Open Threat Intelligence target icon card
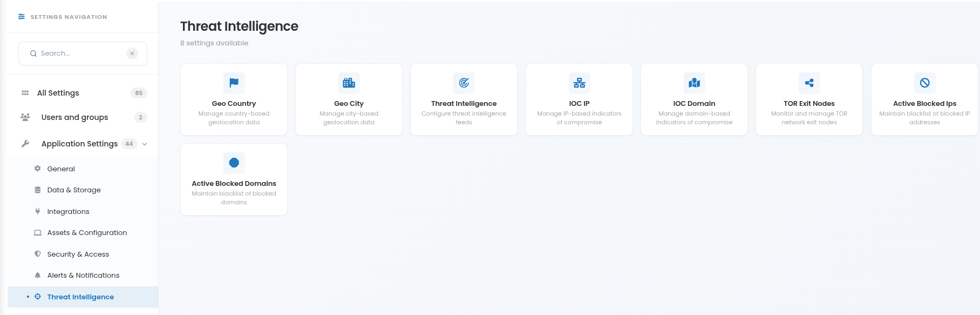980x315 pixels. click(x=464, y=99)
